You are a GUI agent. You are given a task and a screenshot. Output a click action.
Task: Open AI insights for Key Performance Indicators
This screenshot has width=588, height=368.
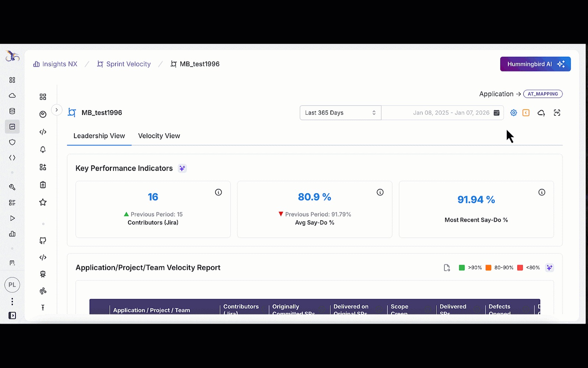(x=182, y=168)
